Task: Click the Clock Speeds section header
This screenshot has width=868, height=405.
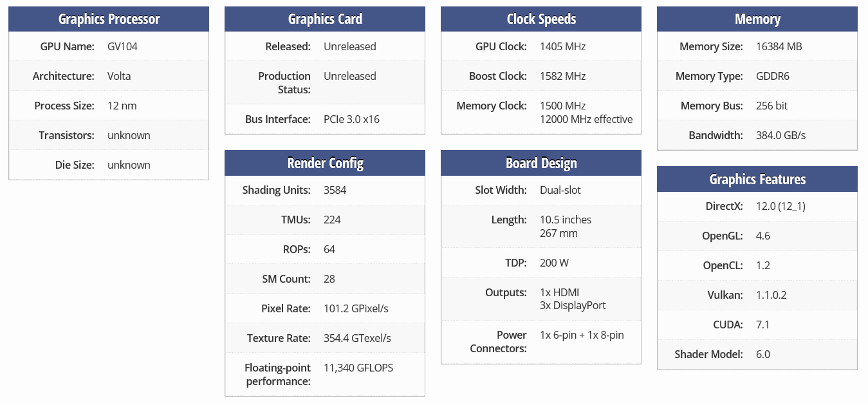Action: (541, 19)
